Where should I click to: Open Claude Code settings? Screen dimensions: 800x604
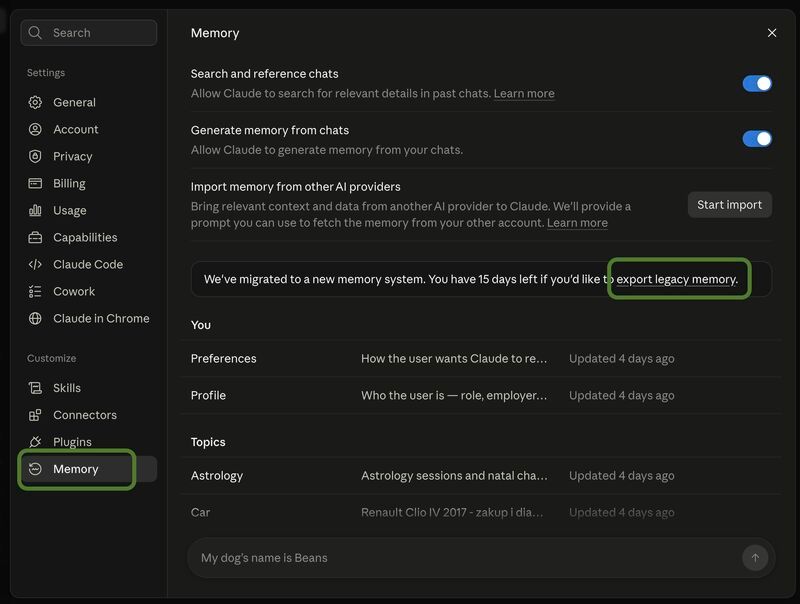click(x=89, y=264)
